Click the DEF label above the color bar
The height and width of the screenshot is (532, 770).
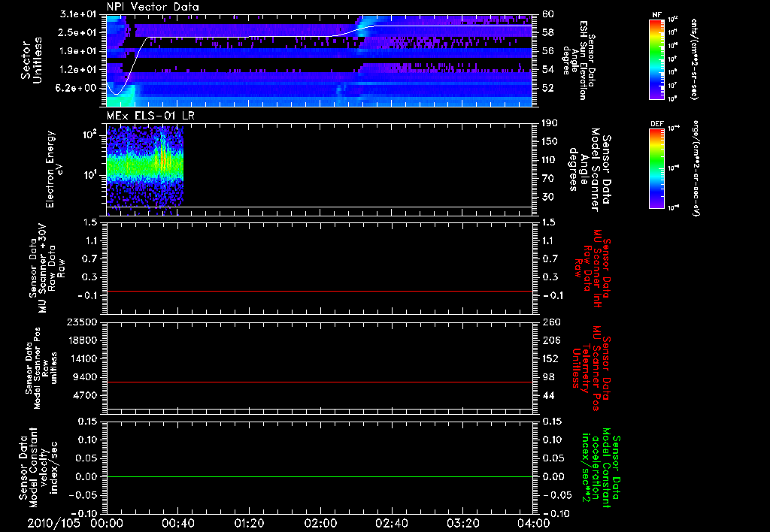tap(656, 124)
